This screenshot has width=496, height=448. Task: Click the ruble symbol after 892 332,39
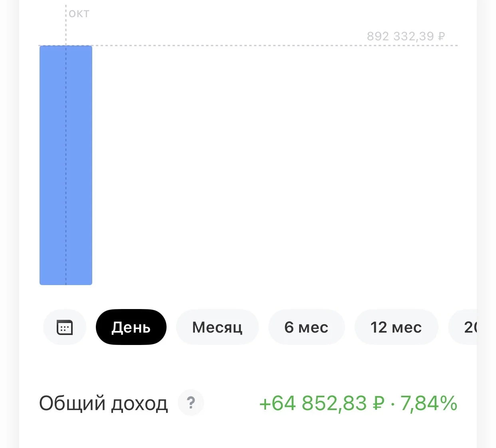pyautogui.click(x=441, y=36)
